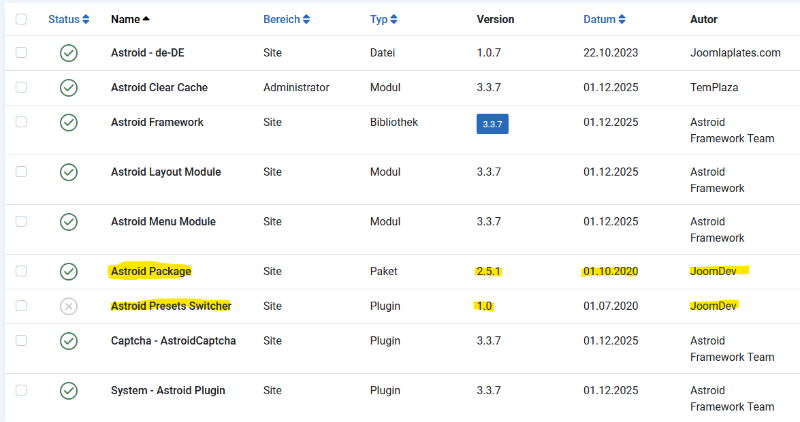Click the Version column header
The image size is (800, 422).
tap(498, 19)
